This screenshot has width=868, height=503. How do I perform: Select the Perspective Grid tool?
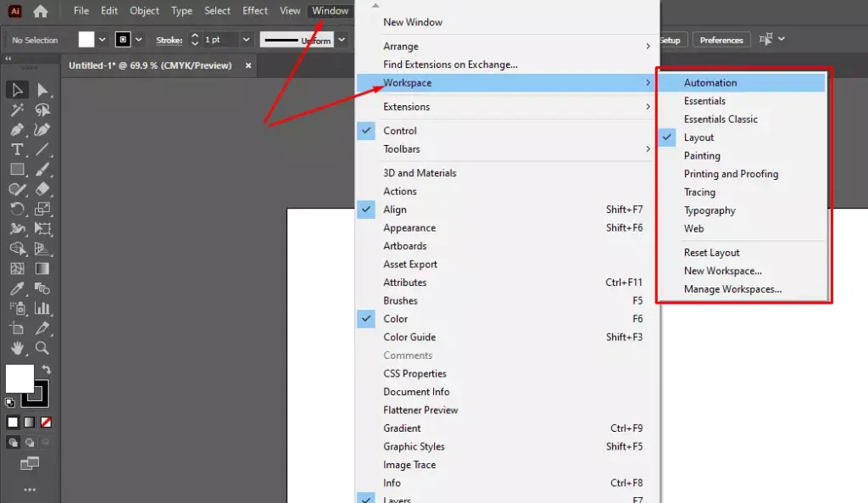point(42,249)
